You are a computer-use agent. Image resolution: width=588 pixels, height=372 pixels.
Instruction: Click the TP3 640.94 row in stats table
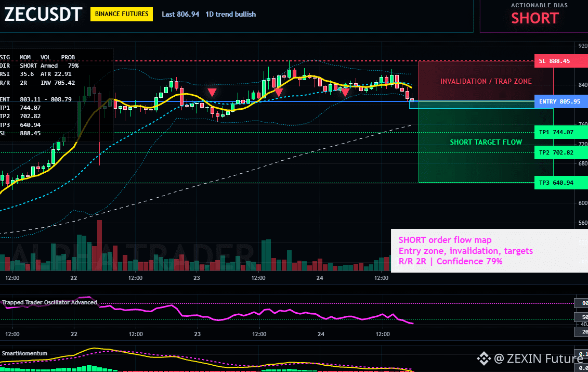(20, 125)
